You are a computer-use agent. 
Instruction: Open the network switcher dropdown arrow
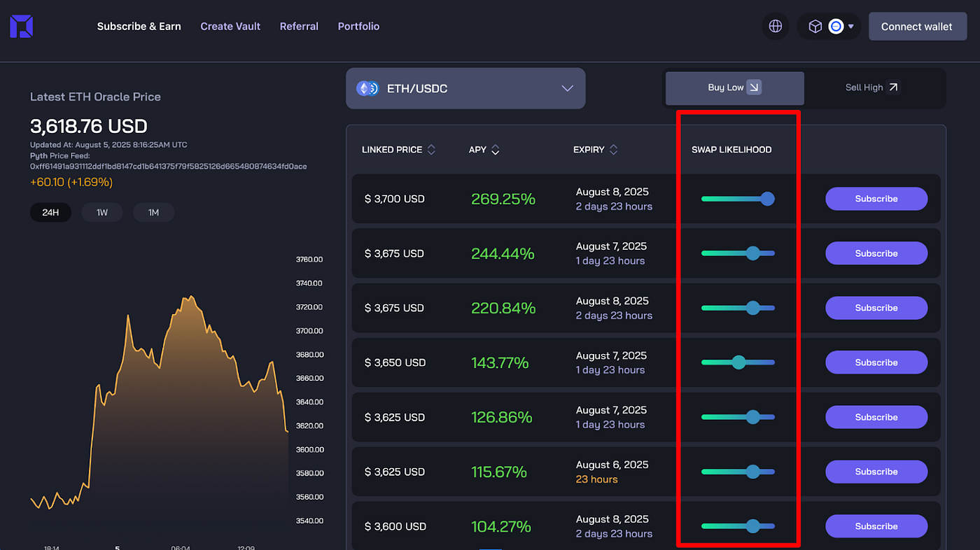(849, 26)
